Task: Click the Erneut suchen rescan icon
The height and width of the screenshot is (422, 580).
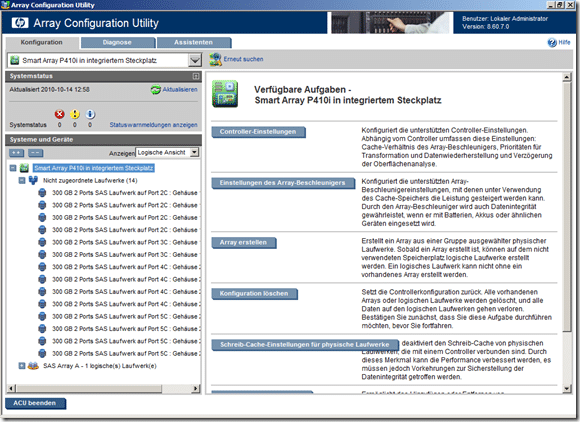Action: pos(215,60)
